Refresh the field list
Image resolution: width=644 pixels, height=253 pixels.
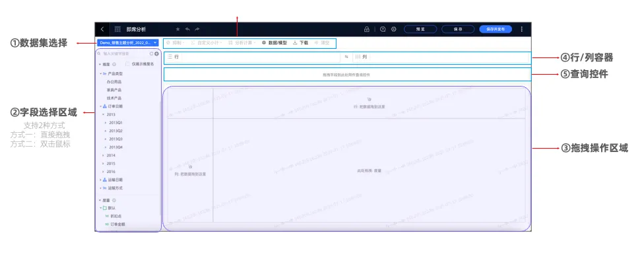pyautogui.click(x=151, y=54)
